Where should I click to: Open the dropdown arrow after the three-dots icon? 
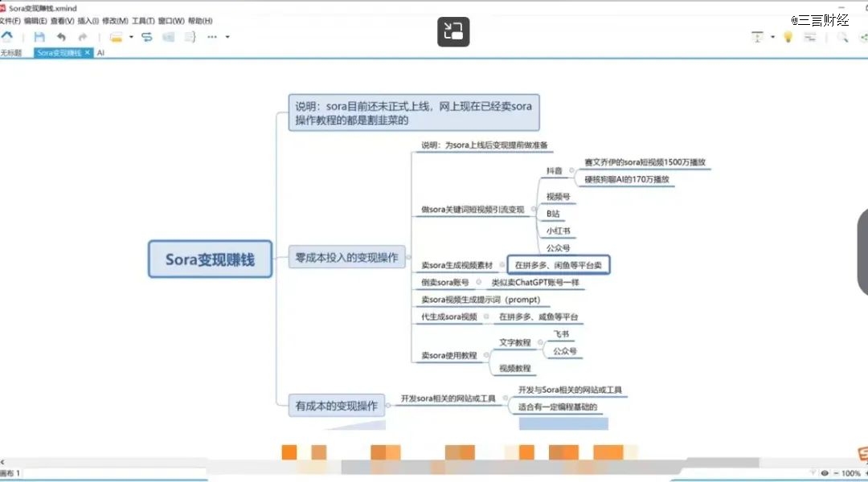pyautogui.click(x=227, y=37)
